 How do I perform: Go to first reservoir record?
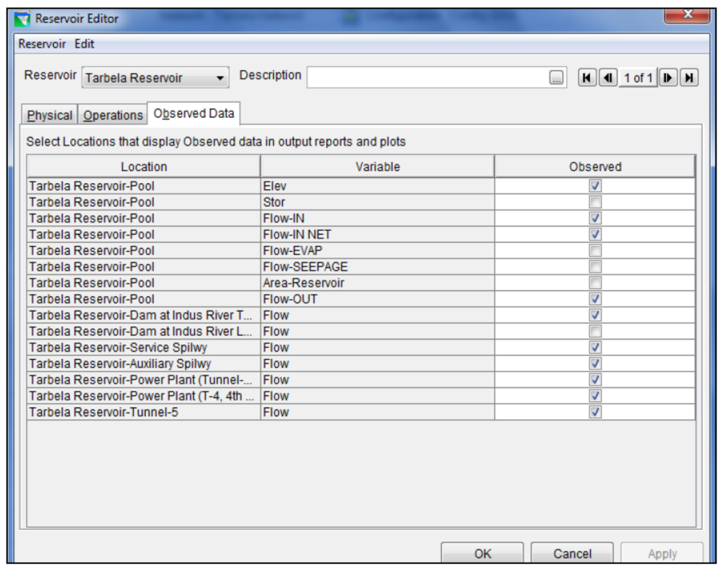pos(587,78)
